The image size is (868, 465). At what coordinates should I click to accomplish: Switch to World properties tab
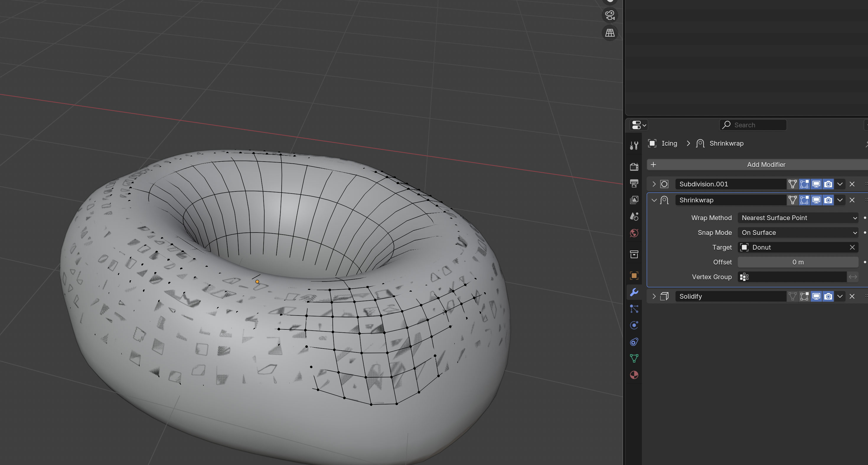pos(634,233)
